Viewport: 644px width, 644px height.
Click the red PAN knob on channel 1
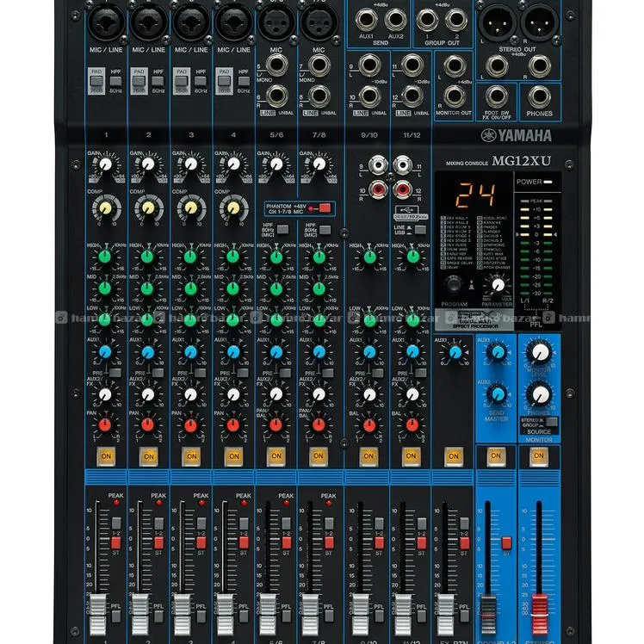coord(106,424)
